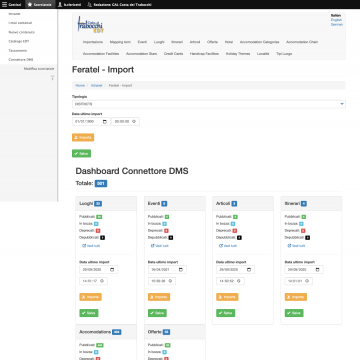Click Articoli Depubblicati black count badge
The height and width of the screenshot is (360, 360).
coord(239,238)
